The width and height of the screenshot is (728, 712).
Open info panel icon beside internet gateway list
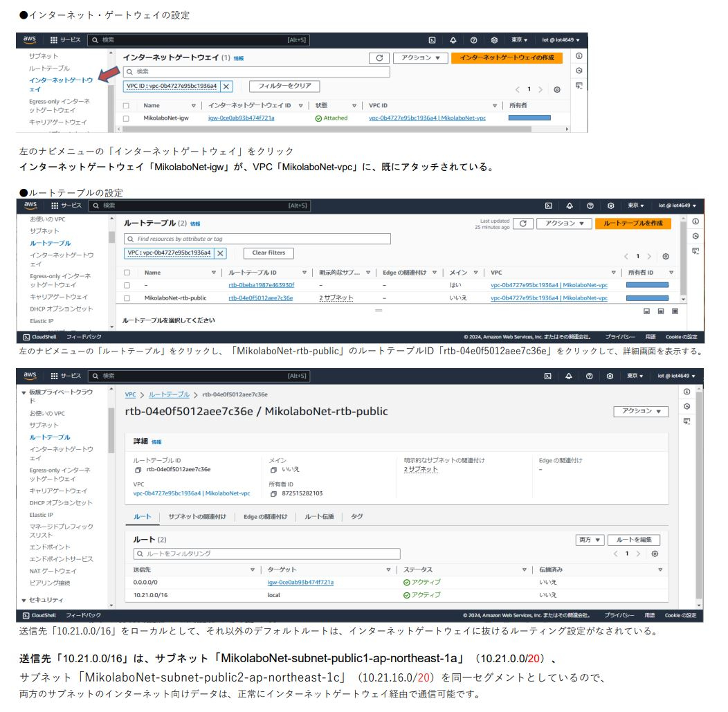click(579, 55)
